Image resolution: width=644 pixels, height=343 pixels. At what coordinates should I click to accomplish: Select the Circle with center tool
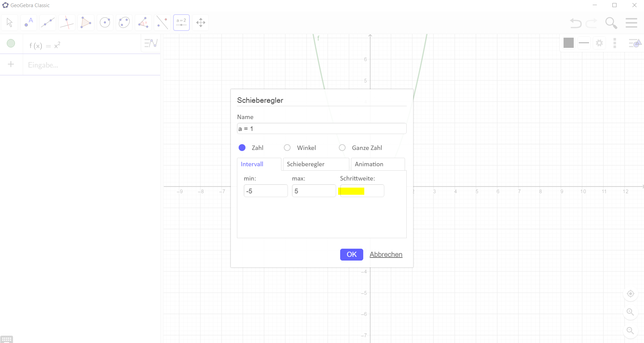tap(105, 23)
